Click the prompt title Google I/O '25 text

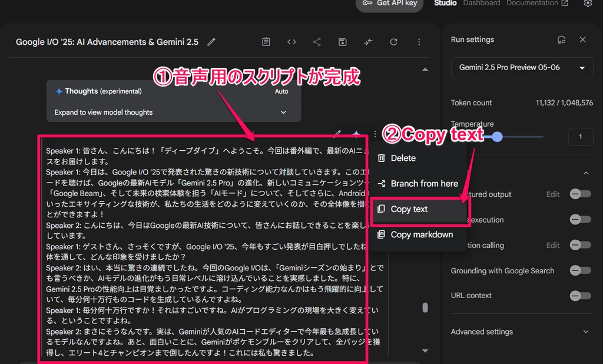point(107,42)
